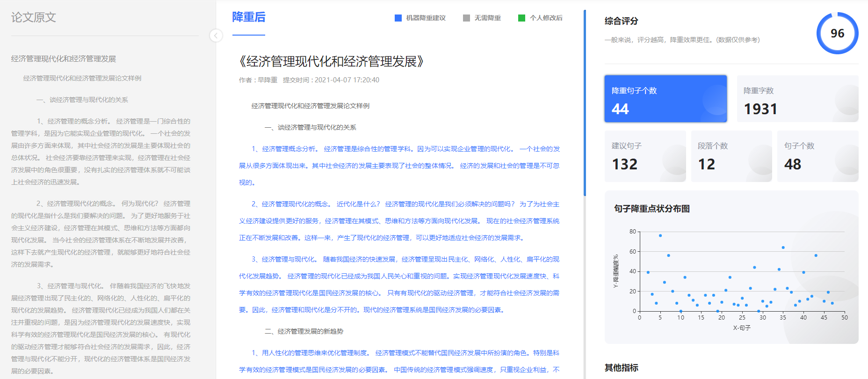
Task: Select the 降重字数 1931 card
Action: pos(797,99)
